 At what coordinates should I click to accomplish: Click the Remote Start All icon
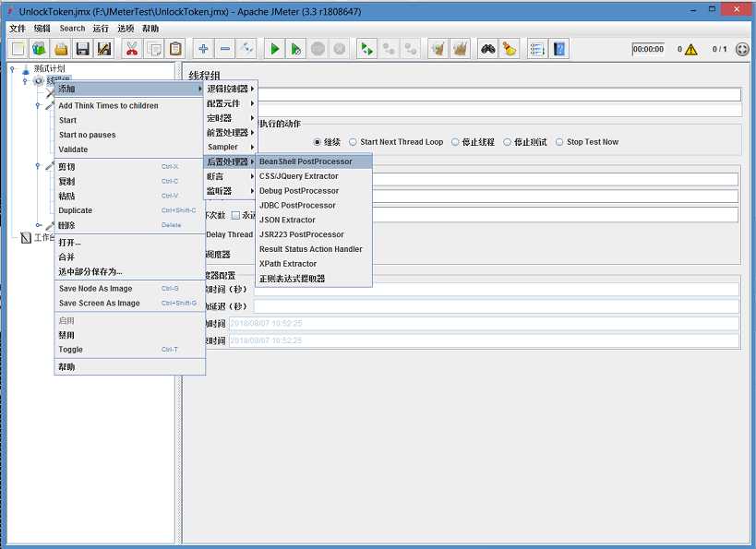point(366,49)
